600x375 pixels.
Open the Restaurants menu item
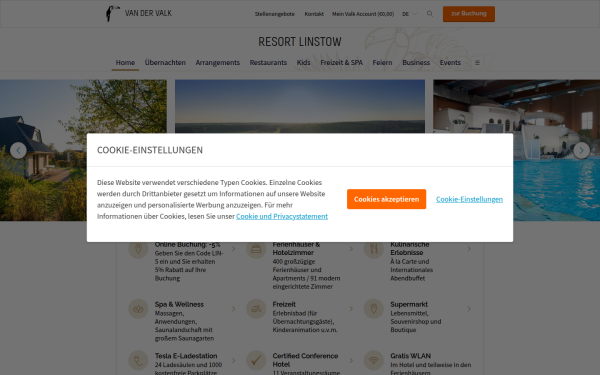tap(268, 62)
